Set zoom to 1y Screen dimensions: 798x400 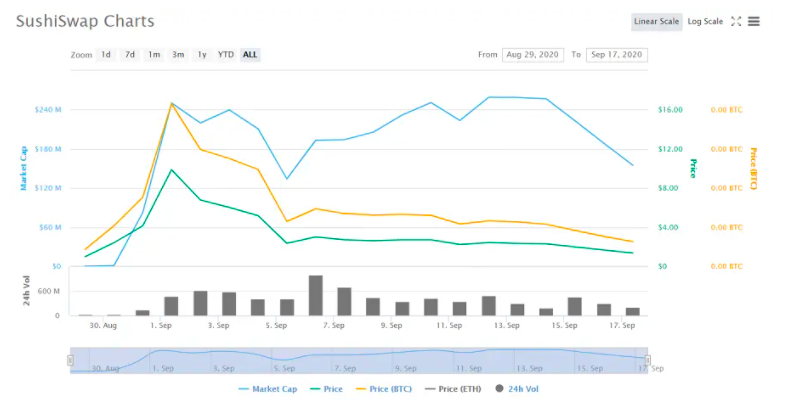coord(202,54)
